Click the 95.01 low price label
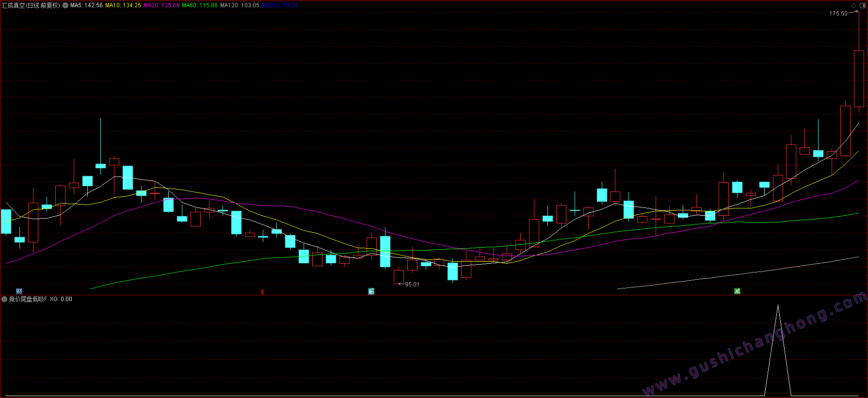The width and height of the screenshot is (868, 398). (x=412, y=285)
